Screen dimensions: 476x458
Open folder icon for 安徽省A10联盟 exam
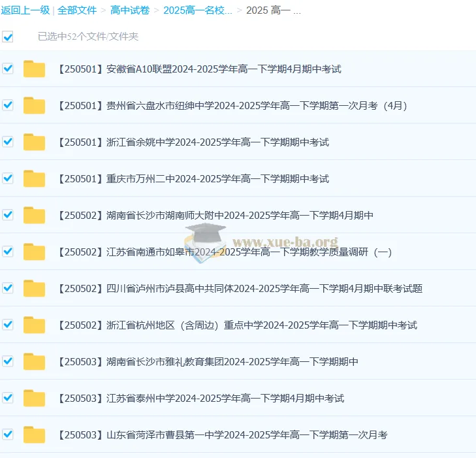[34, 69]
